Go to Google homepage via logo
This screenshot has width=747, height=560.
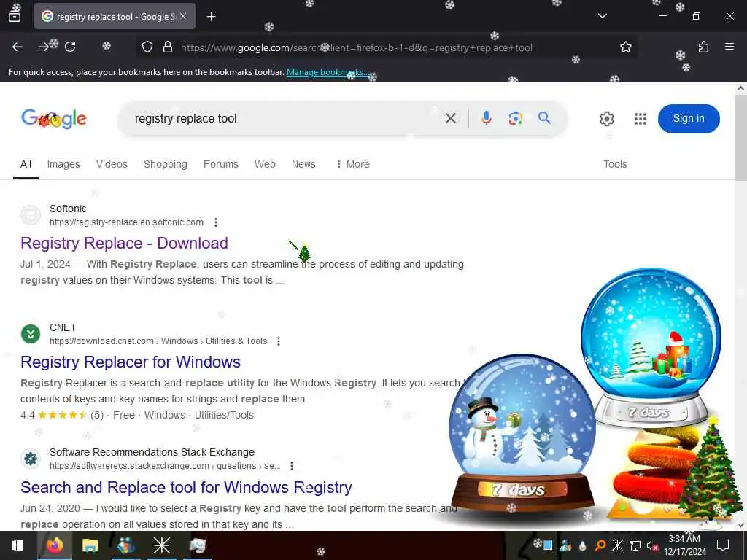pos(54,119)
